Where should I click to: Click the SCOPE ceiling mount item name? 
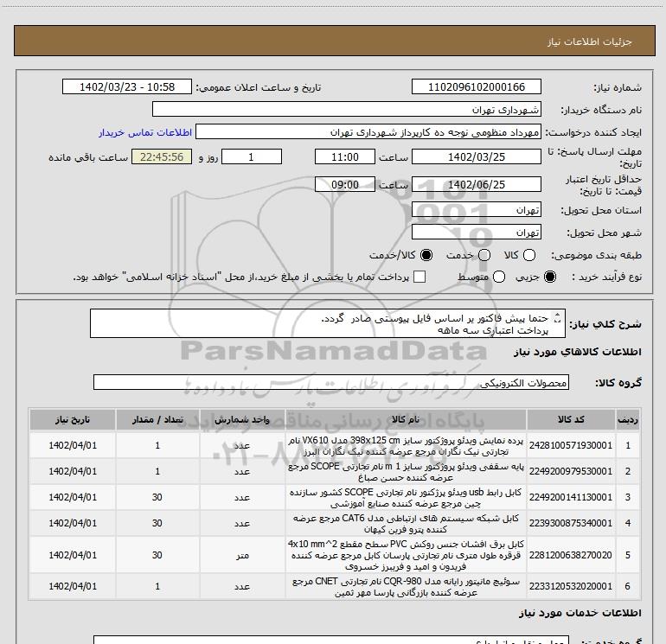click(406, 472)
